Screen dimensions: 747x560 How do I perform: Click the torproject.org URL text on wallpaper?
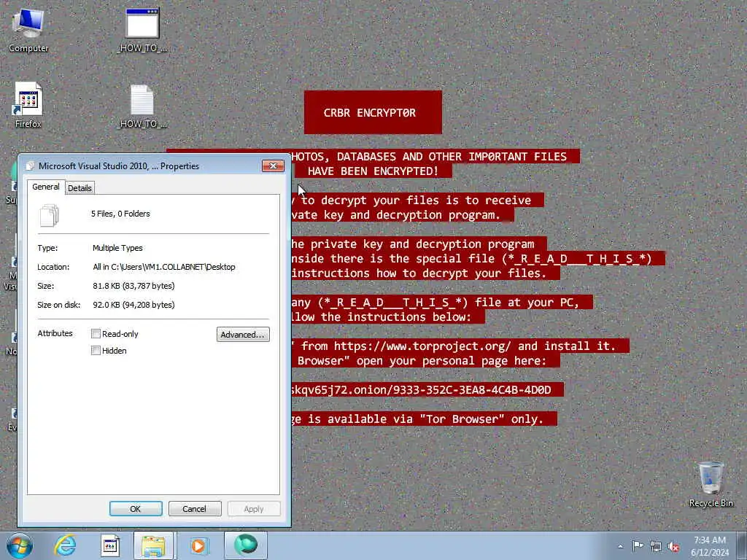tap(422, 346)
